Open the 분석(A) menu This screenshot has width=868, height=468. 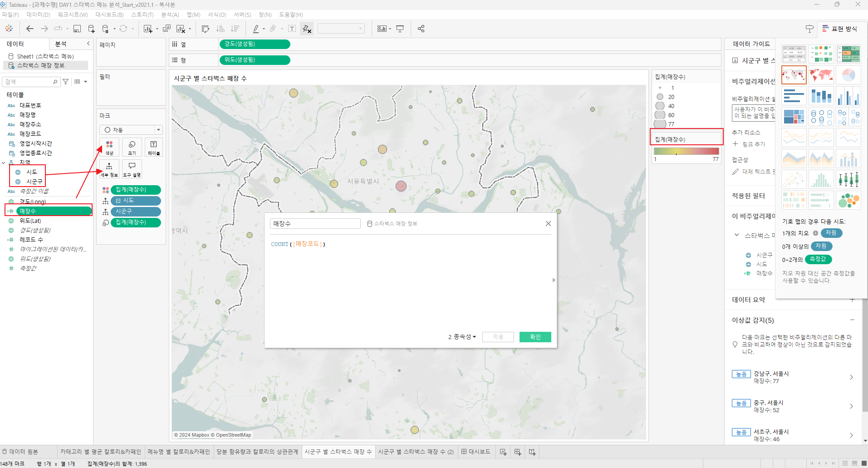170,15
